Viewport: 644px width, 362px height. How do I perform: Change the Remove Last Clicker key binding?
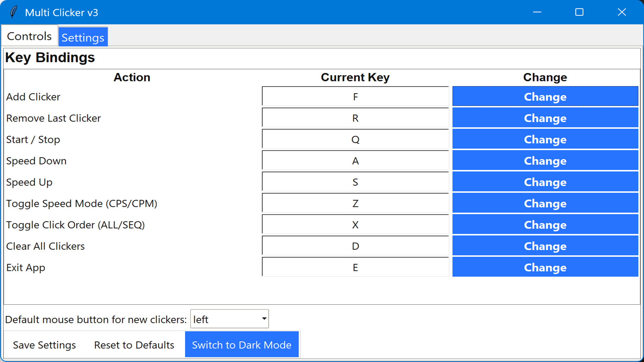click(x=544, y=118)
